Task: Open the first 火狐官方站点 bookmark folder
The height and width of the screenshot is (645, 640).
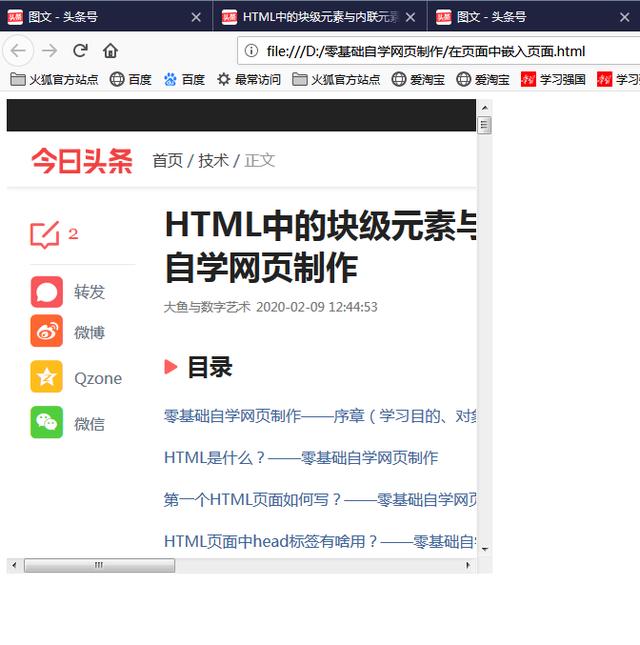Action: (x=54, y=79)
